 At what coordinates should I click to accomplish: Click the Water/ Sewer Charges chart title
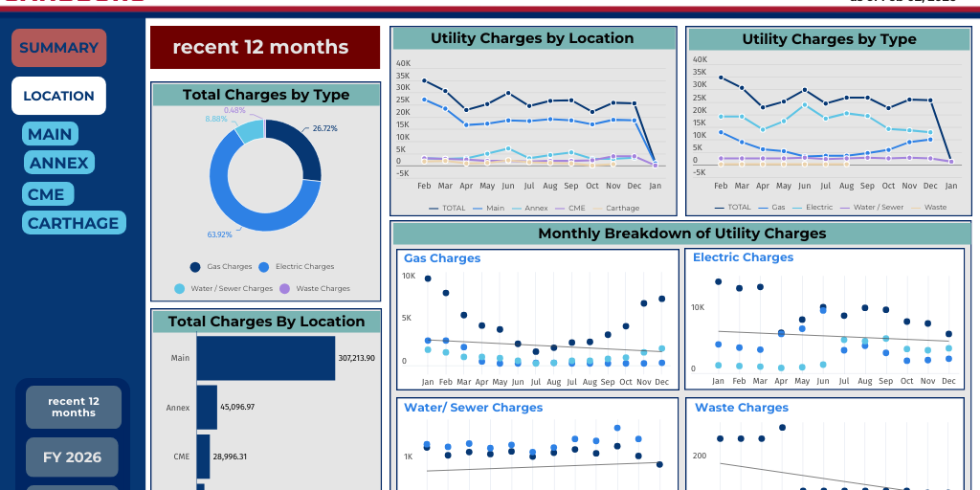pos(473,408)
